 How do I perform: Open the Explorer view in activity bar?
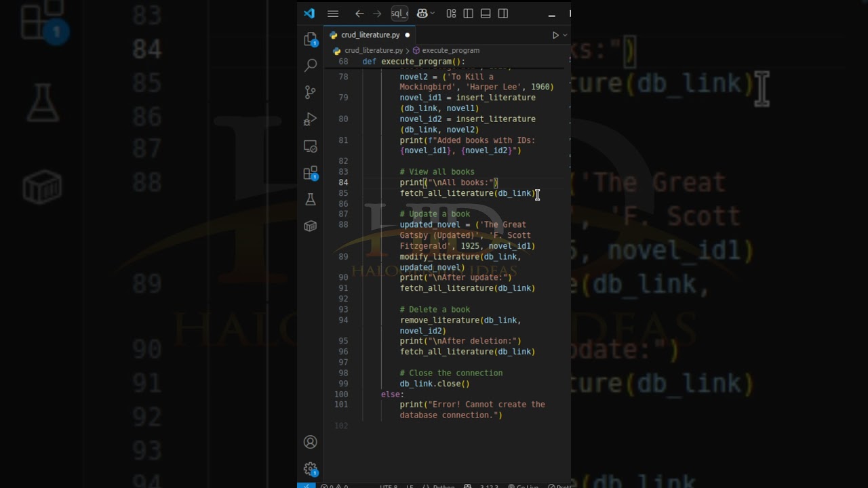(x=311, y=39)
